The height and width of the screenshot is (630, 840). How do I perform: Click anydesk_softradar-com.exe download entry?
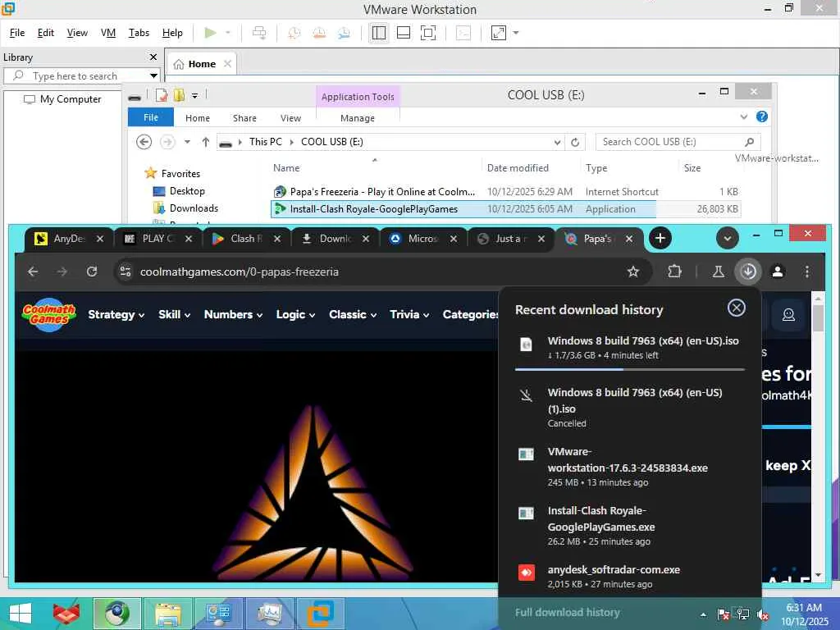pos(630,577)
